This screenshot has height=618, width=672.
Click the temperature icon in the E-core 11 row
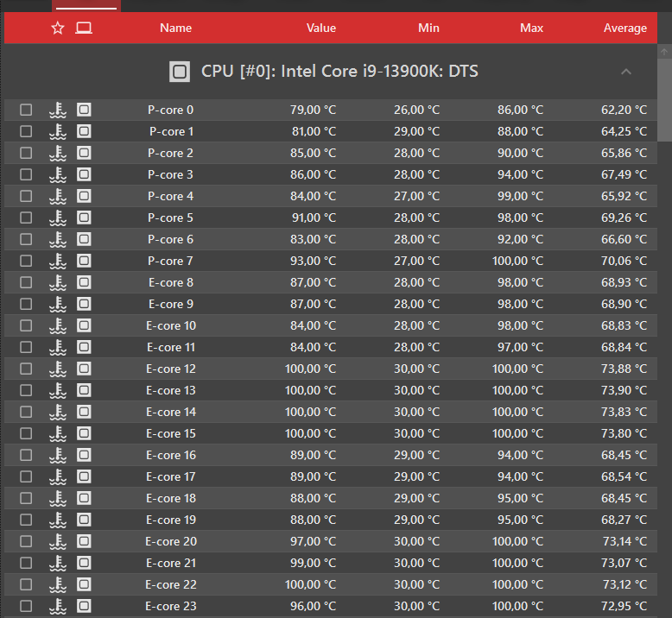click(x=58, y=347)
